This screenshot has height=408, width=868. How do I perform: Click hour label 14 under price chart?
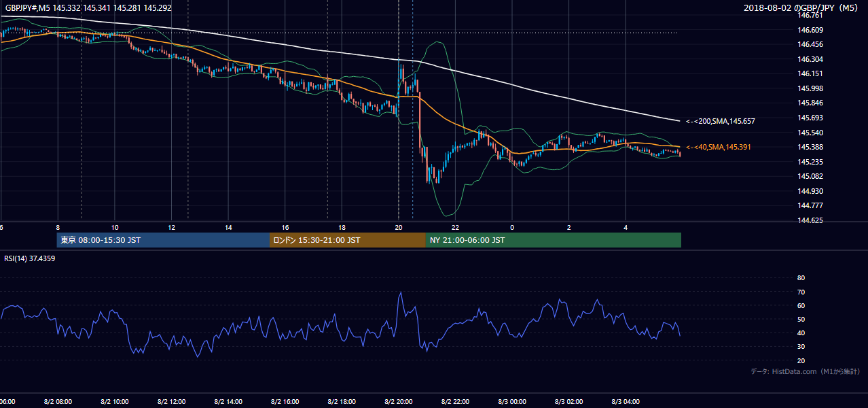pos(228,228)
